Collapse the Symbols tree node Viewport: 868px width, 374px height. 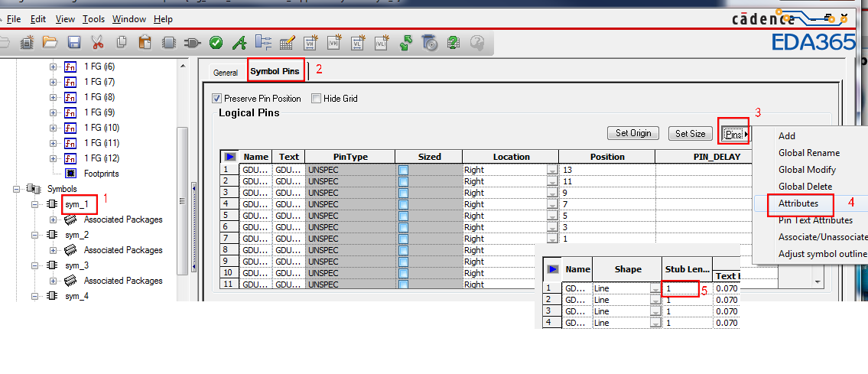click(x=15, y=189)
